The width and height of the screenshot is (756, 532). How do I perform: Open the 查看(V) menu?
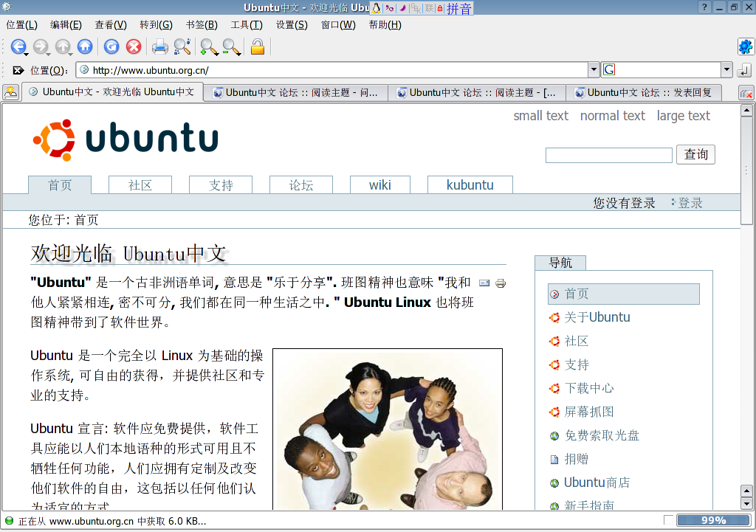pyautogui.click(x=111, y=25)
